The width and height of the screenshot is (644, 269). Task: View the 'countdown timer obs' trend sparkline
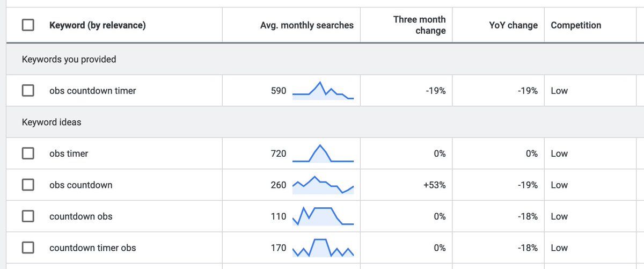tap(323, 248)
